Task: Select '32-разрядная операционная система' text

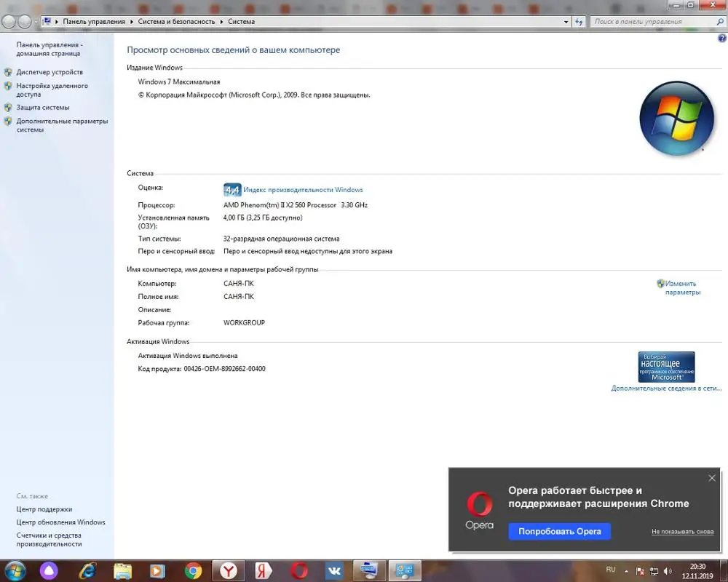Action: pyautogui.click(x=281, y=239)
